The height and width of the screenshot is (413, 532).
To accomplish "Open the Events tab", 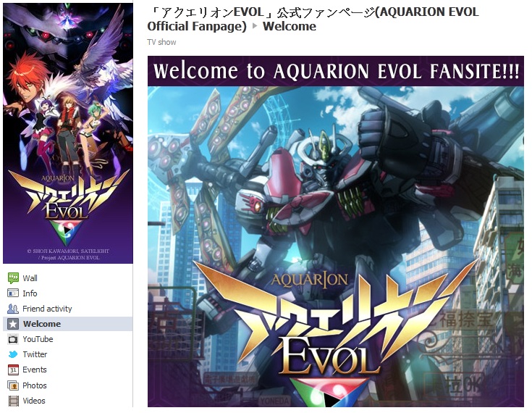I will pyautogui.click(x=34, y=370).
